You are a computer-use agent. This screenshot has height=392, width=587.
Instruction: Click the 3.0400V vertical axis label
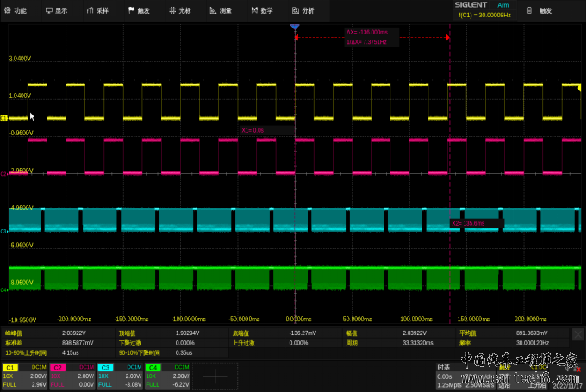tap(20, 59)
